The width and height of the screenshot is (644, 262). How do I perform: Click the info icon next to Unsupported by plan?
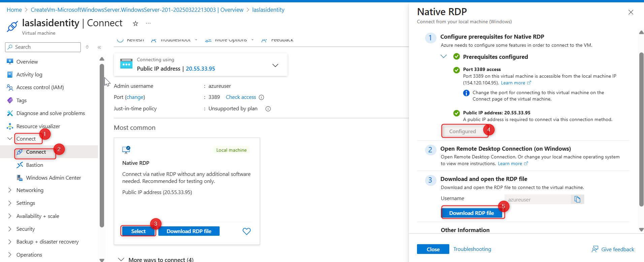tap(268, 109)
